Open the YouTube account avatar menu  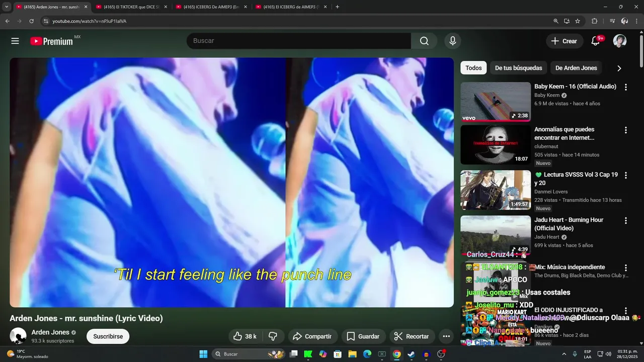click(620, 41)
